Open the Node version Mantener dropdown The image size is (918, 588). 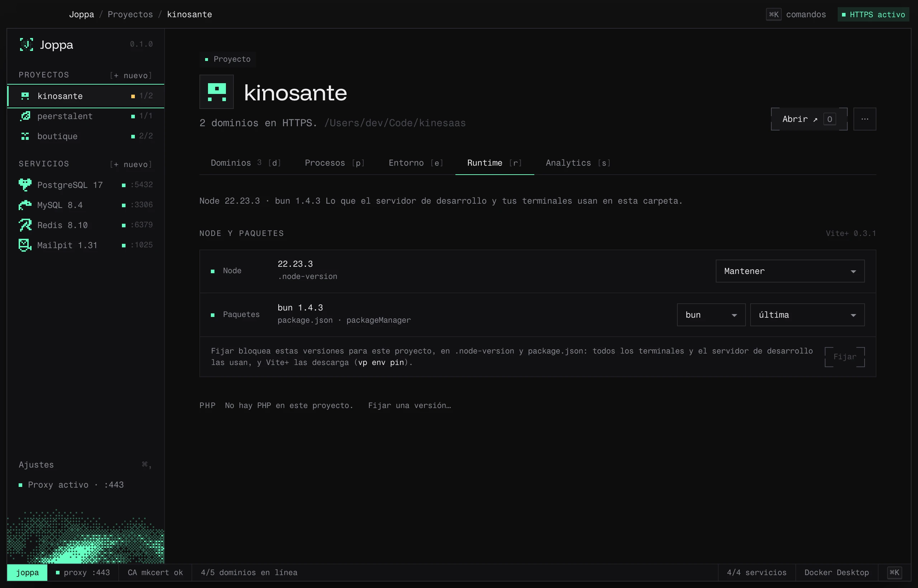[790, 271]
